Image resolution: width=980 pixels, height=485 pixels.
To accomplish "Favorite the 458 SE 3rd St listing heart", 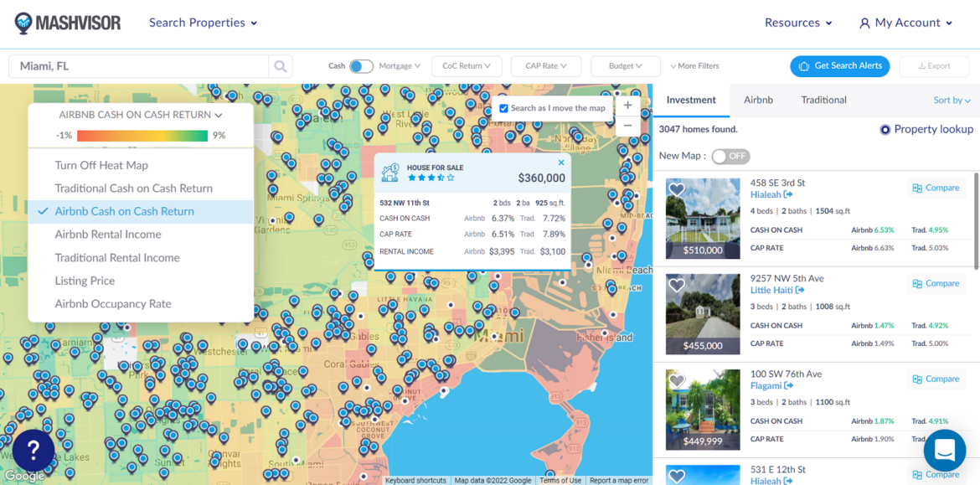I will tap(676, 188).
